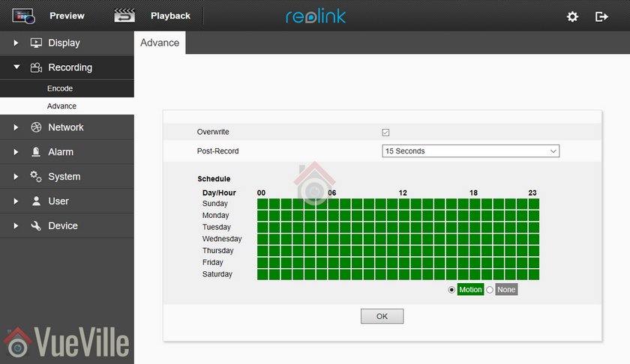Click the hour 18 column header

pos(473,192)
